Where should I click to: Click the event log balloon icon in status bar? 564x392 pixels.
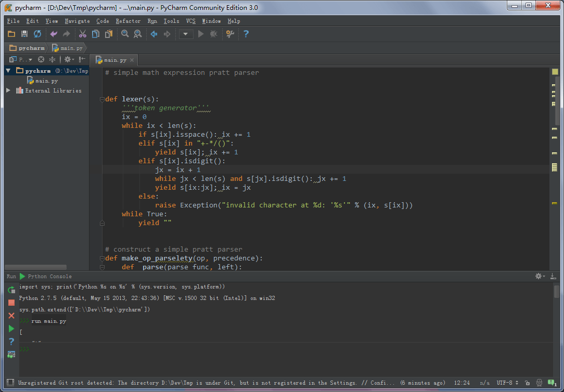coord(551,382)
